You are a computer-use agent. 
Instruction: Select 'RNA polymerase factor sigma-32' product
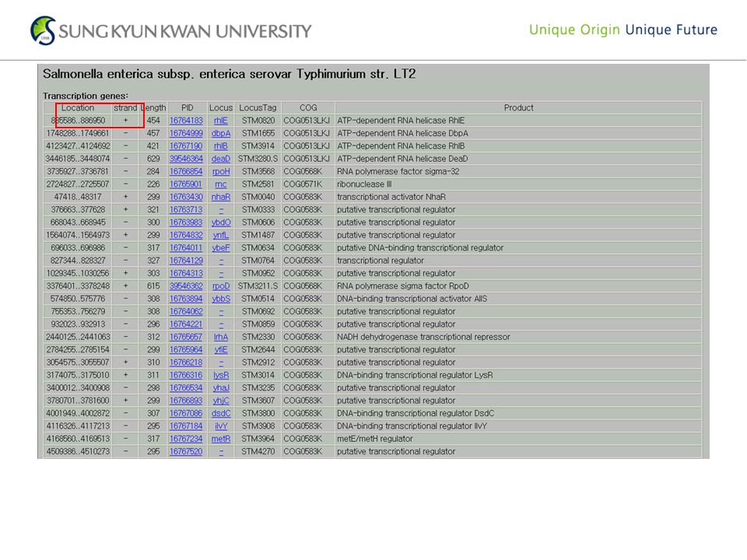(398, 171)
